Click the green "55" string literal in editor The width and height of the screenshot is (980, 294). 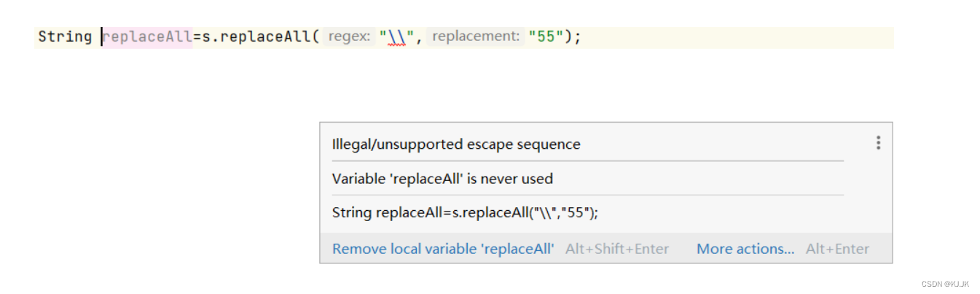point(546,36)
